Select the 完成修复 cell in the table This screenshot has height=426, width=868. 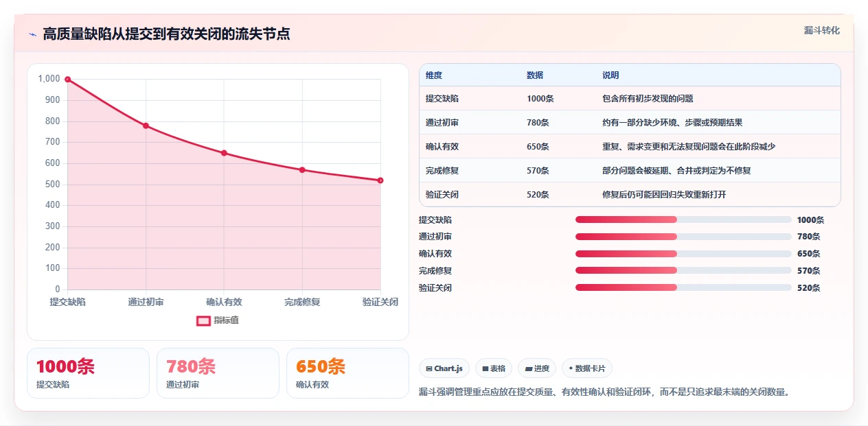442,171
